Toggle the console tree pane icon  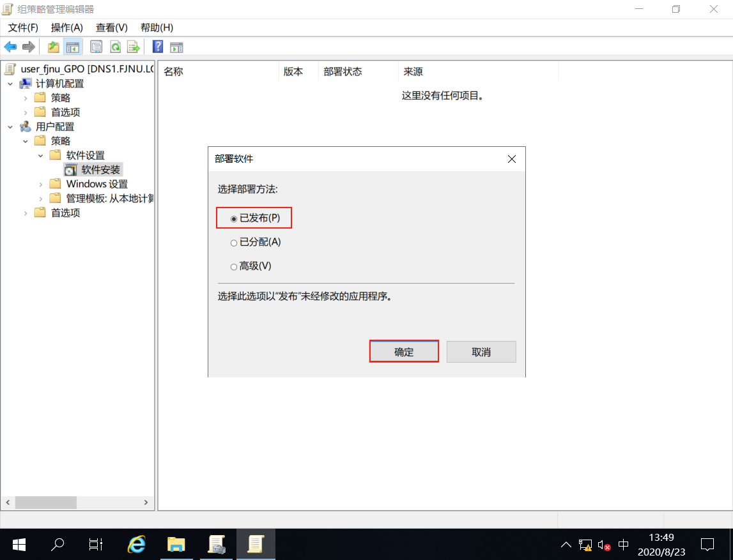(x=72, y=47)
